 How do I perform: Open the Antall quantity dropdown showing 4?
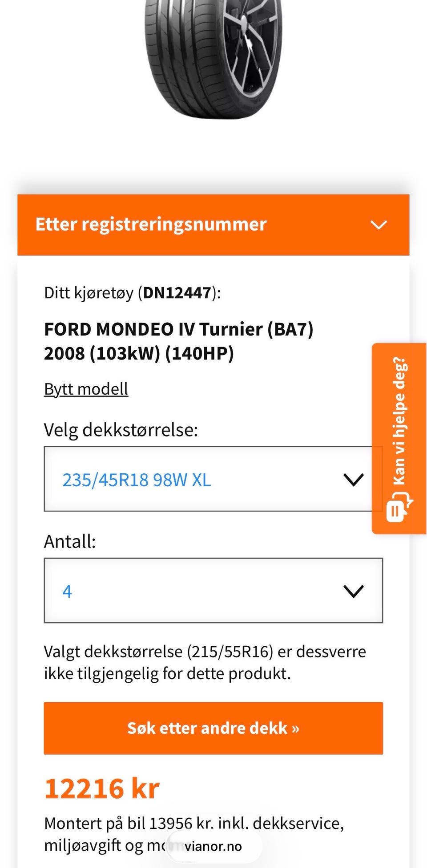click(213, 591)
